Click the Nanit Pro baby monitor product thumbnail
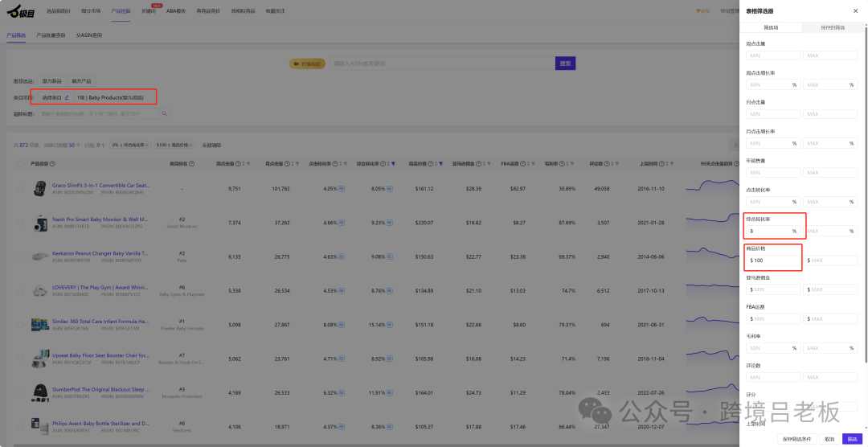This screenshot has height=447, width=868. (x=39, y=223)
